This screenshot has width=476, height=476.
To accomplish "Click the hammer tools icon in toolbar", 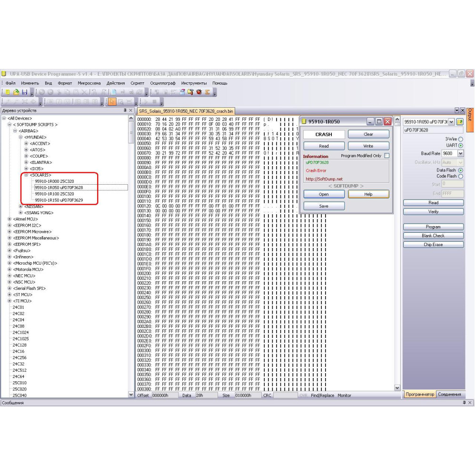I will [190, 92].
